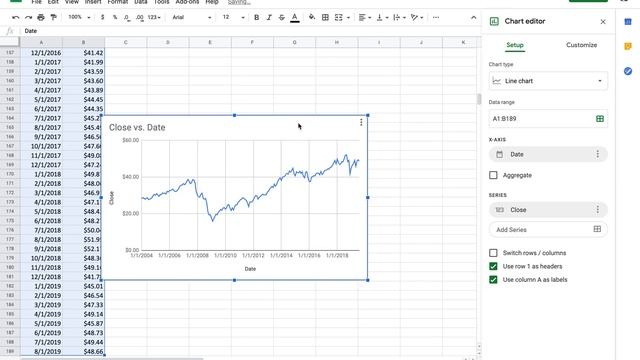The width and height of the screenshot is (640, 360).
Task: Select the Close series chip
Action: click(x=548, y=210)
